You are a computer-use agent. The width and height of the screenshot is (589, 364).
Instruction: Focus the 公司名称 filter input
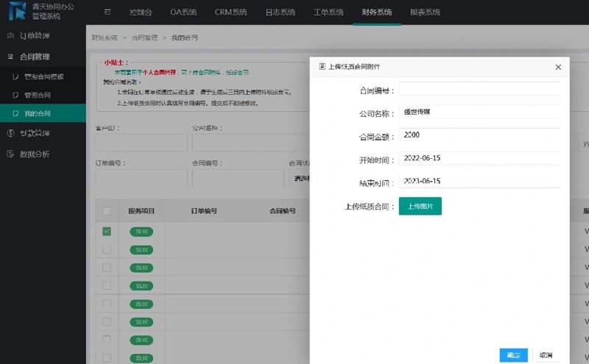[250, 143]
